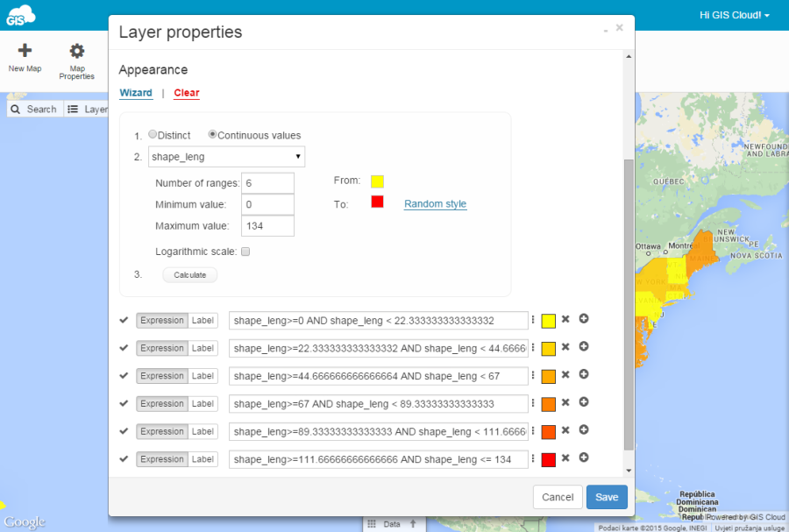Screen dimensions: 789x532
Task: Toggle checkmark of shape_leng>=67 row
Action: [x=124, y=403]
